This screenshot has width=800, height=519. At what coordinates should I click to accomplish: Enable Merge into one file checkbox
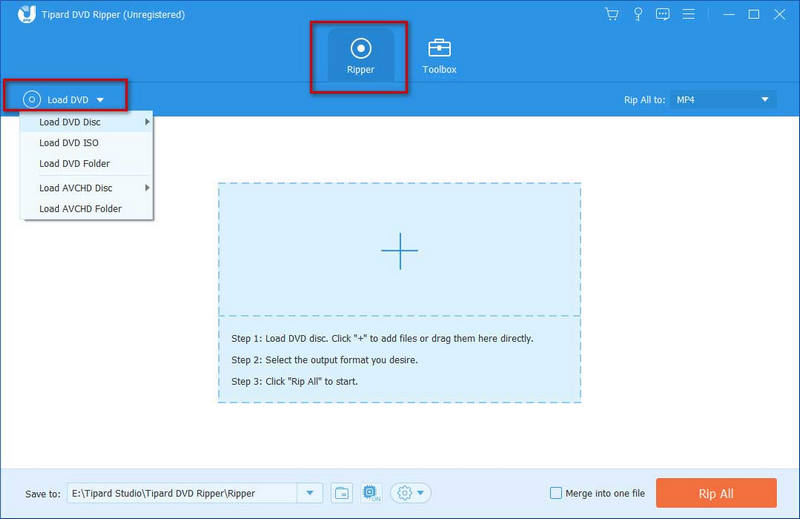coord(556,493)
